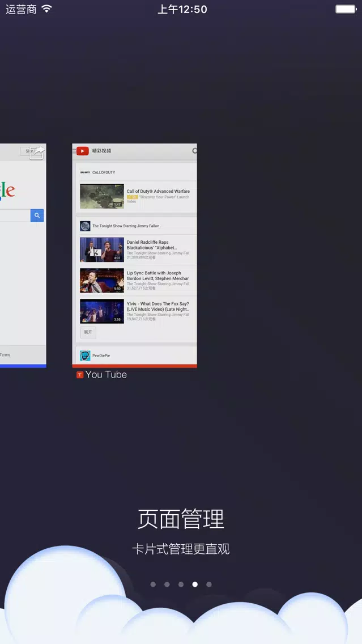This screenshot has width=362, height=644.
Task: Open Lip Sync Battle video thumbnail
Action: pyautogui.click(x=102, y=280)
